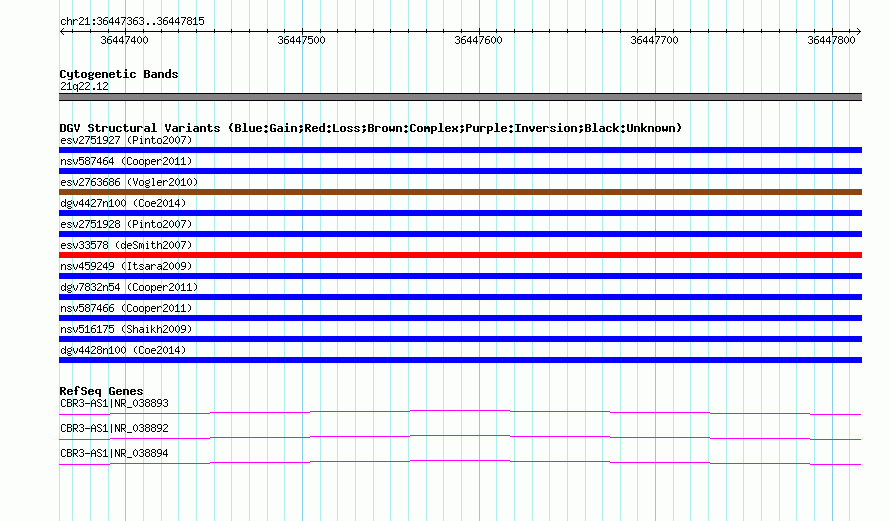Click ruler position 36447600
Screen dimensions: 890x521
point(478,40)
